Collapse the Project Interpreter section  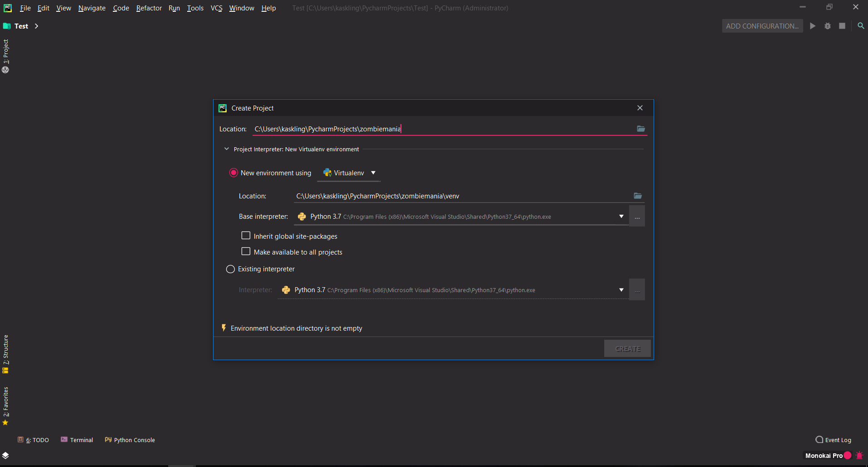click(x=226, y=149)
